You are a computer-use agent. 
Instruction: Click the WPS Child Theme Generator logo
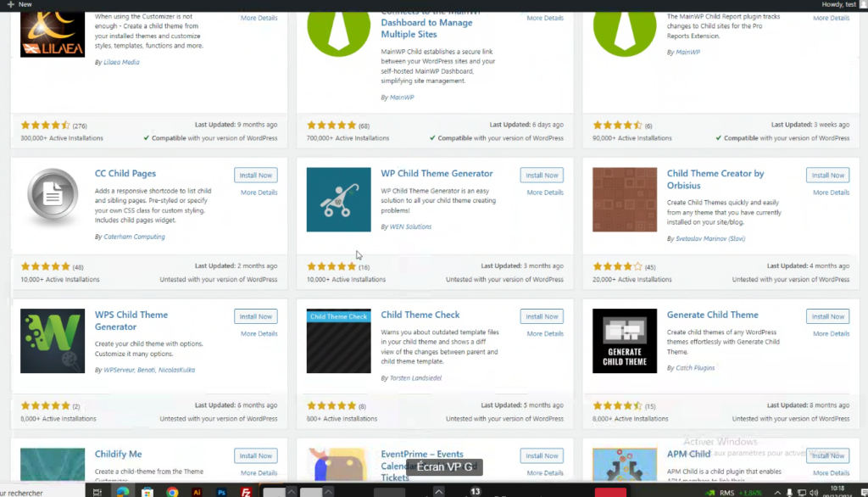53,341
